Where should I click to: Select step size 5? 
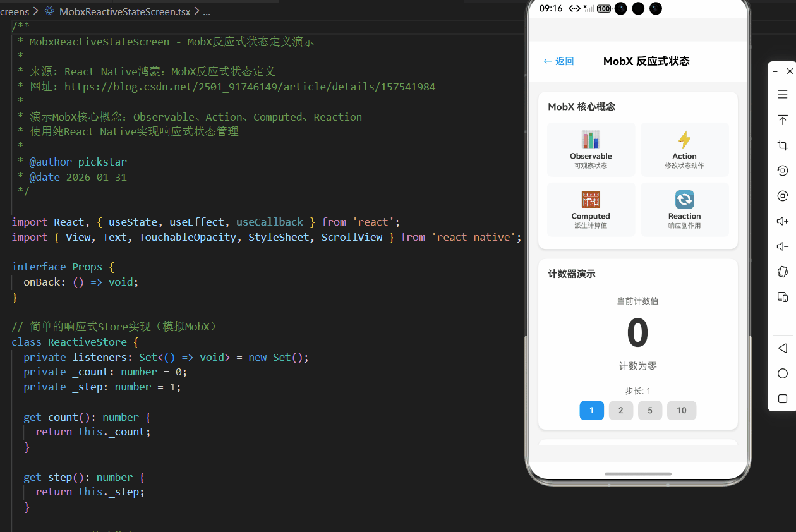pos(650,410)
